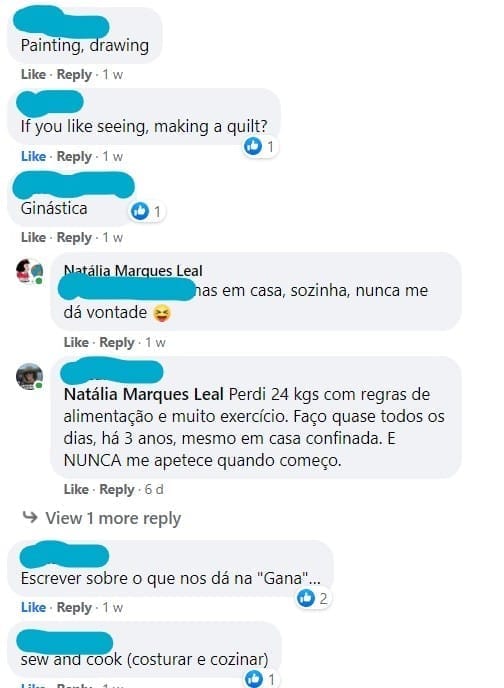Image resolution: width=504 pixels, height=688 pixels.
Task: Reply to the comment posted 6 d ago
Action: (x=117, y=490)
